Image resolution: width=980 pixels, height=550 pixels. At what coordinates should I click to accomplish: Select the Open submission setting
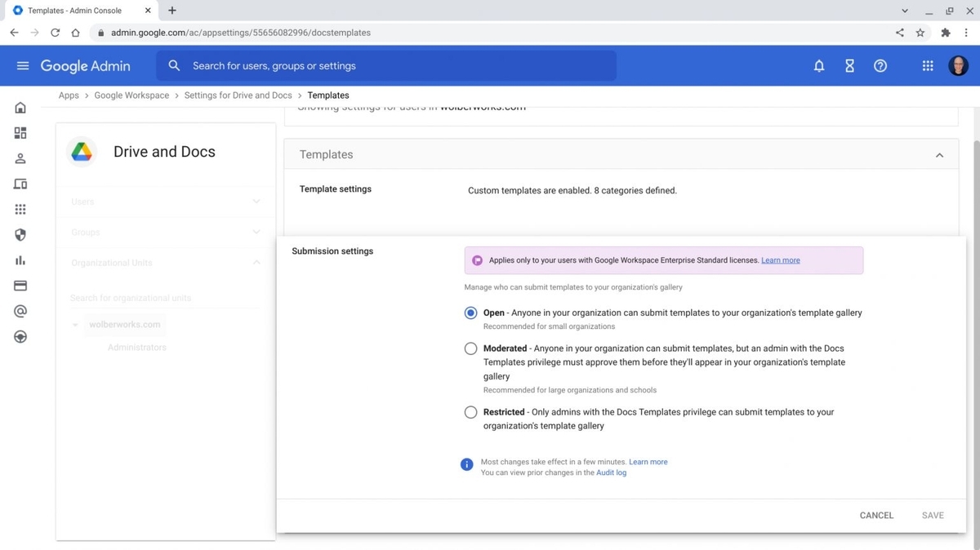[x=470, y=313]
